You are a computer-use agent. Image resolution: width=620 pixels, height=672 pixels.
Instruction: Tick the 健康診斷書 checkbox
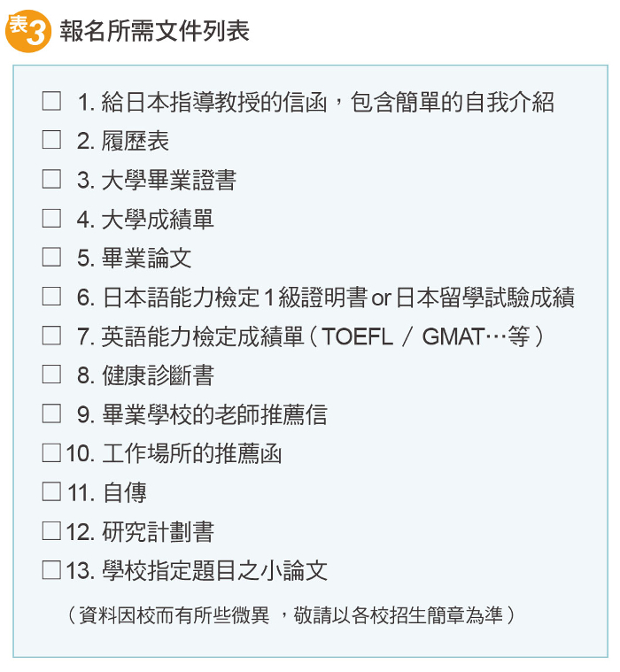(x=51, y=375)
